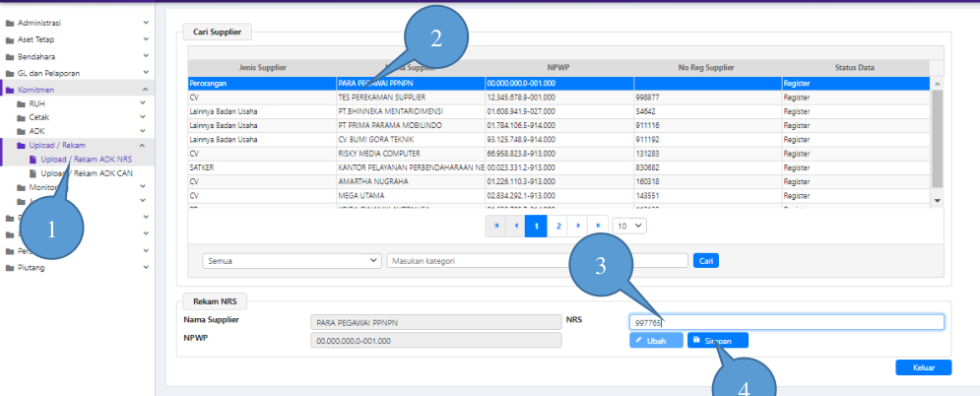Go to the first page of results
Screen dimensions: 980x396
coord(496,226)
